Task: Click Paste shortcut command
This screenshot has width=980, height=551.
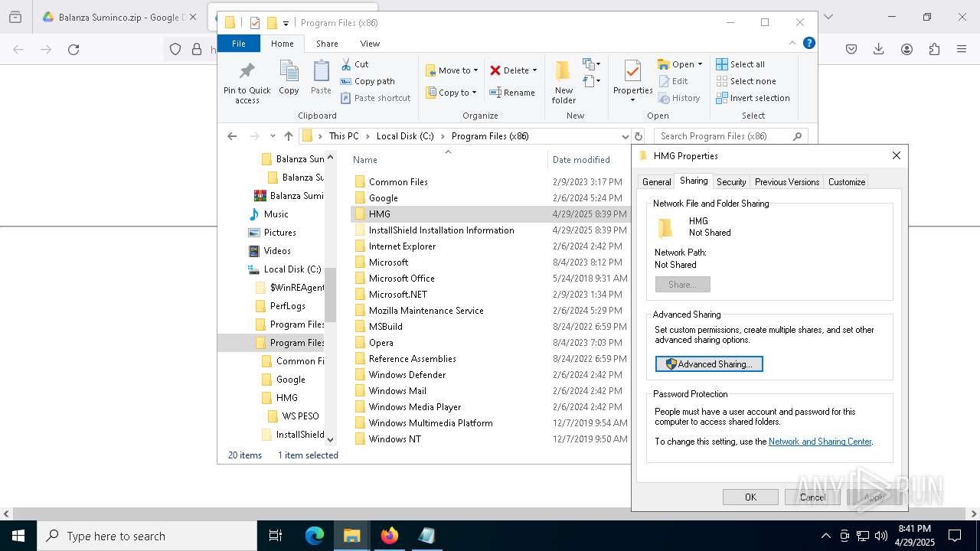Action: pyautogui.click(x=375, y=98)
